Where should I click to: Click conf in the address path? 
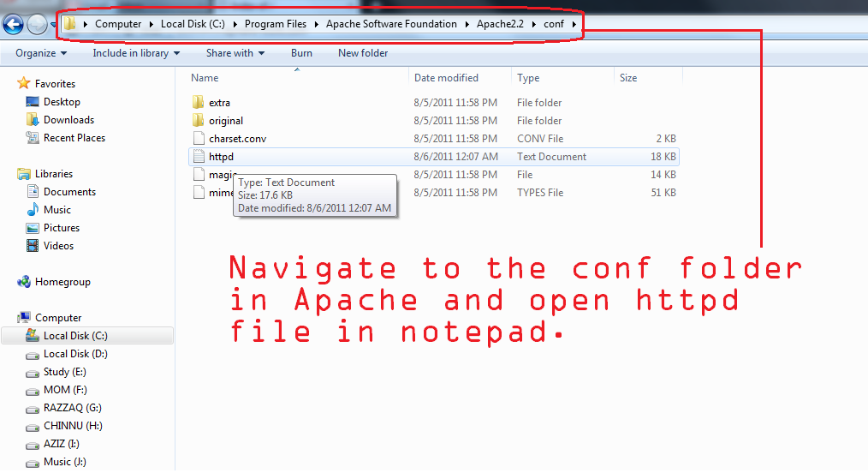coord(554,24)
